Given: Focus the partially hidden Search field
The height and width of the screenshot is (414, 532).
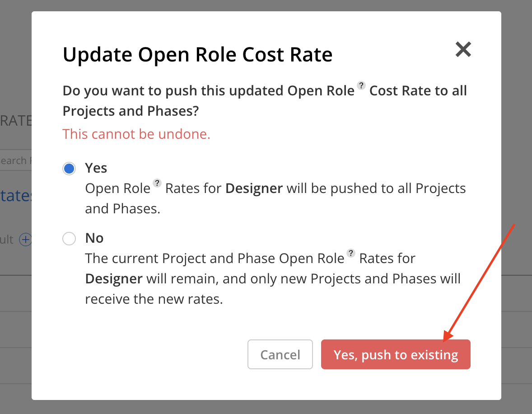Looking at the screenshot, I should pyautogui.click(x=16, y=160).
